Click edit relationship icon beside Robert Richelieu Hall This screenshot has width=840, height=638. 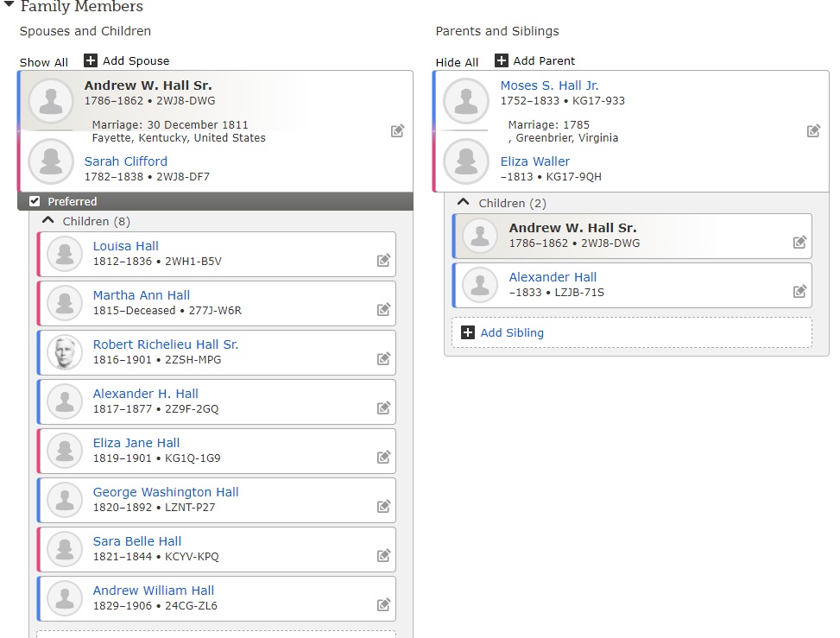tap(383, 358)
